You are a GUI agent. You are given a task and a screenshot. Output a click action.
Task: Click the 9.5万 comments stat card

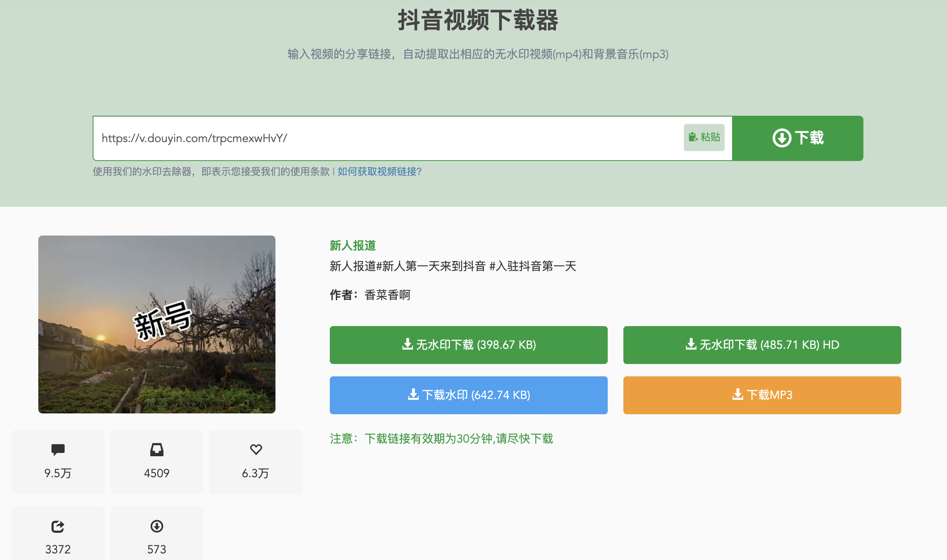tap(58, 462)
